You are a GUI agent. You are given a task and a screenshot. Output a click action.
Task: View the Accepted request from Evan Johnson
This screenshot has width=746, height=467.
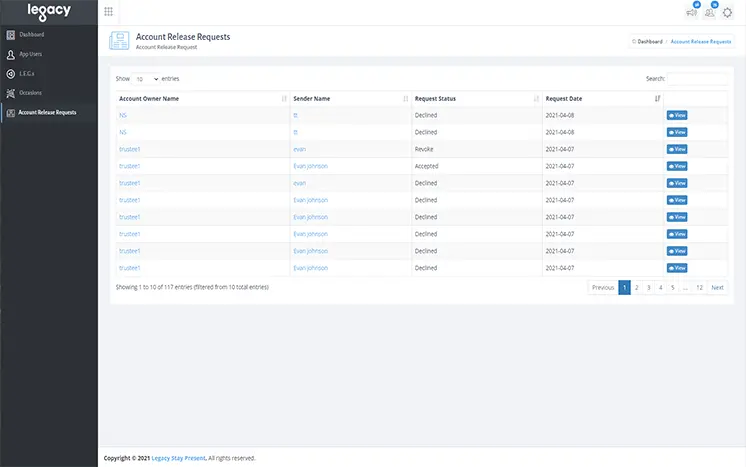click(677, 166)
